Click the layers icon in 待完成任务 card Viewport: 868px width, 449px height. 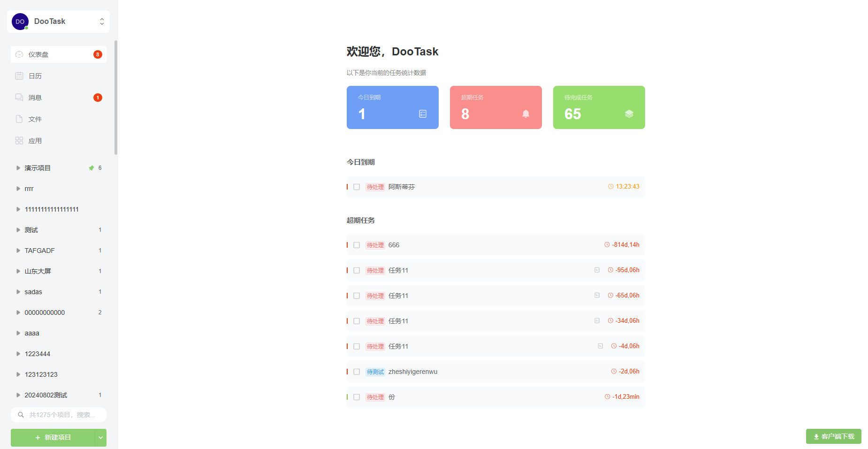(629, 114)
